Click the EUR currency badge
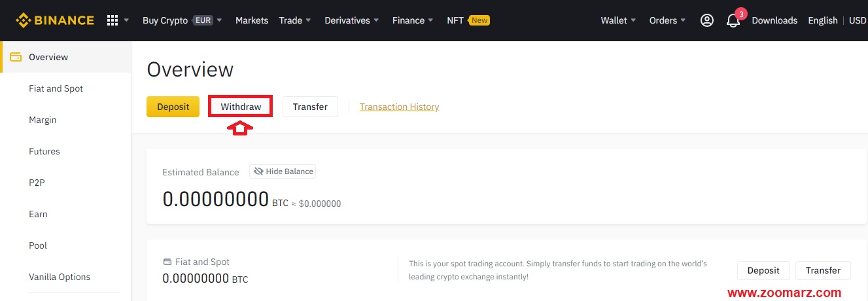The height and width of the screenshot is (301, 868). 202,20
